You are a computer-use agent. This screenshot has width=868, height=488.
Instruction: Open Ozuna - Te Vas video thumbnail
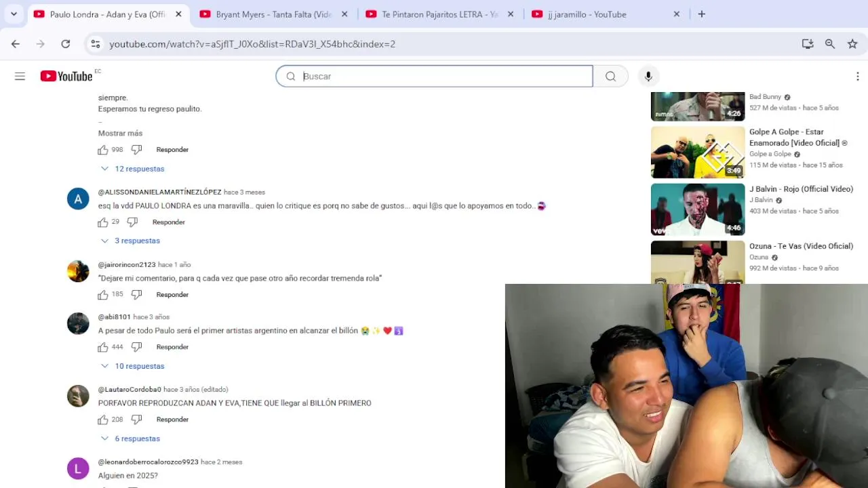(698, 262)
